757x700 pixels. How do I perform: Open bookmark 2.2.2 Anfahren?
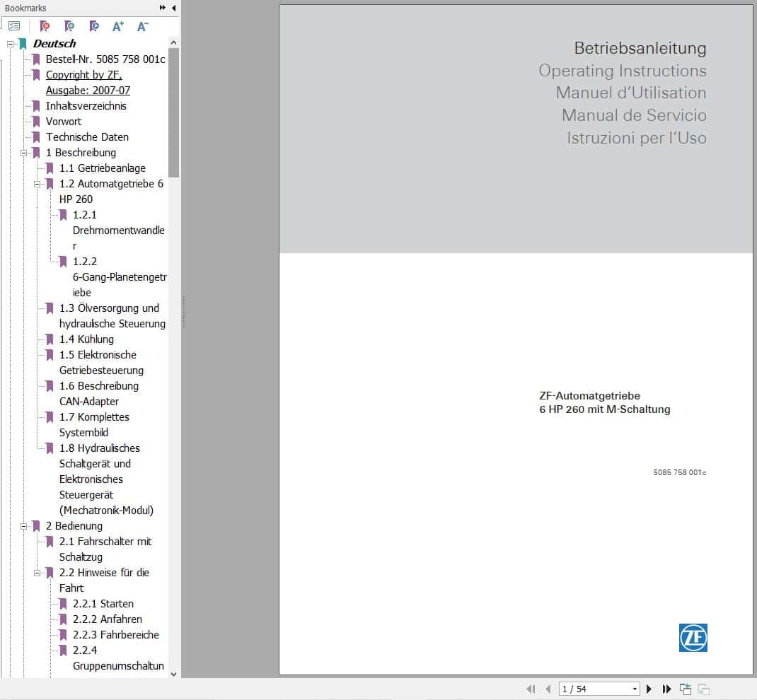click(x=108, y=619)
